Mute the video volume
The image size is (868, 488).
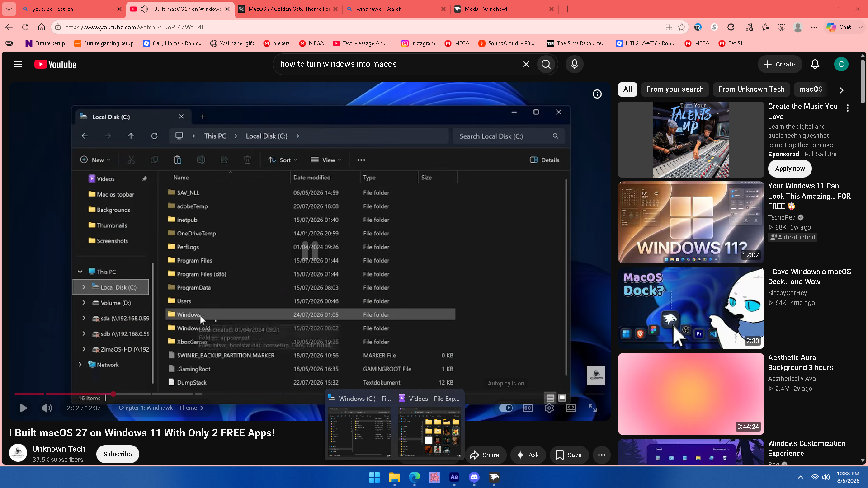click(47, 408)
